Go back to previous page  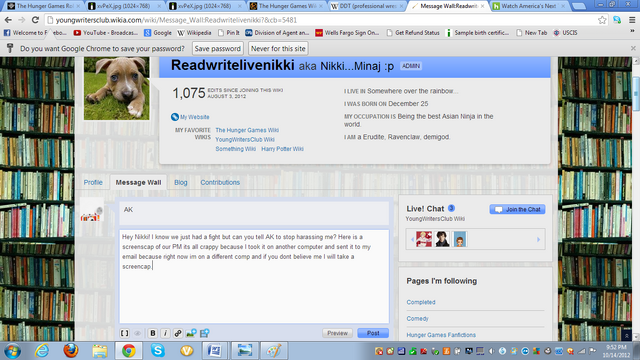8,20
